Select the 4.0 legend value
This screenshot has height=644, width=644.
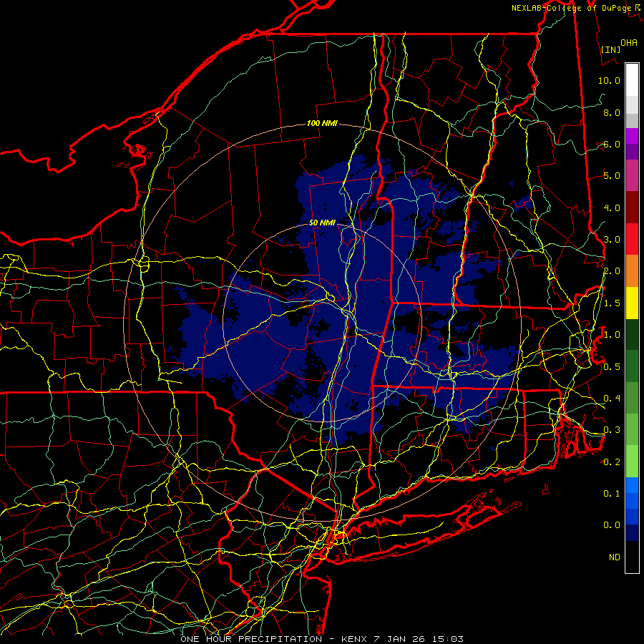(612, 208)
